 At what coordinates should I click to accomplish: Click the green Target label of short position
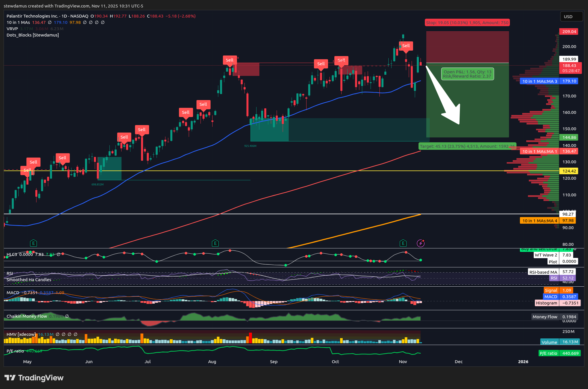coord(467,146)
